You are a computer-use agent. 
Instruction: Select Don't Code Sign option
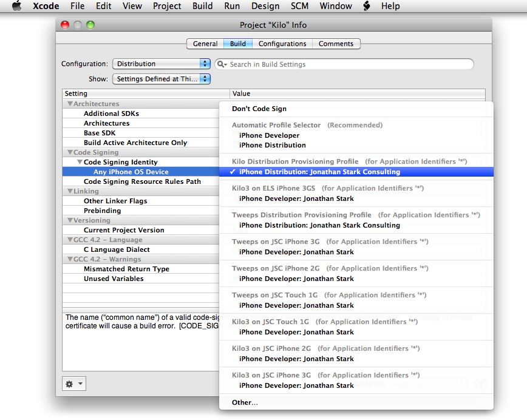(259, 109)
